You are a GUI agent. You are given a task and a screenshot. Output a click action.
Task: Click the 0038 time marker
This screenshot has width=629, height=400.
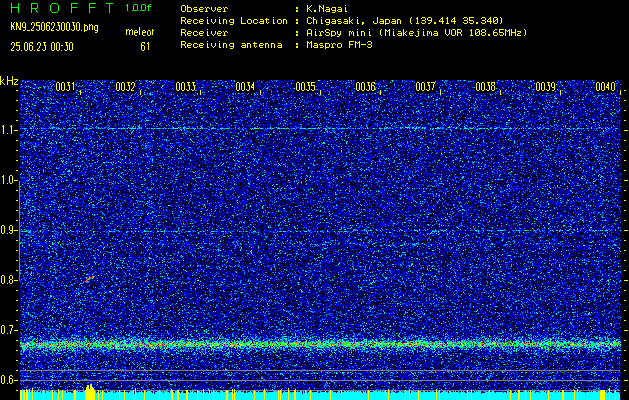point(485,87)
